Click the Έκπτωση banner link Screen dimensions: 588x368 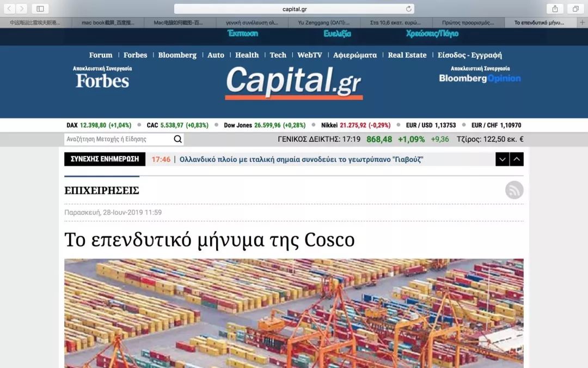(x=243, y=33)
